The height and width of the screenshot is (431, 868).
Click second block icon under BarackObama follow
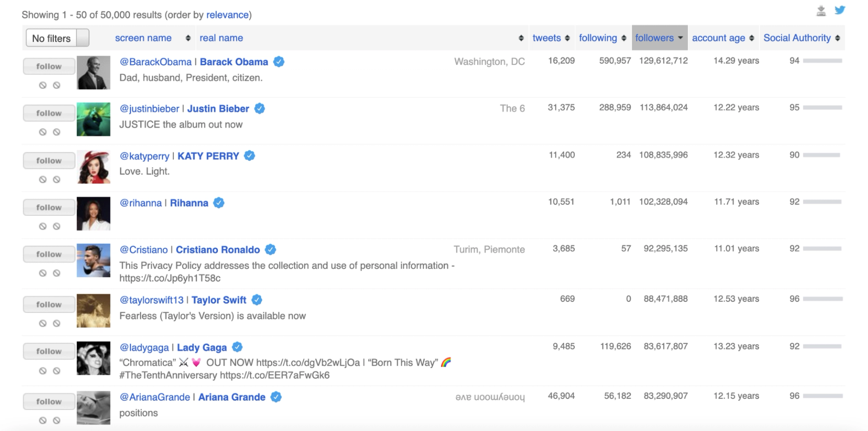[57, 85]
